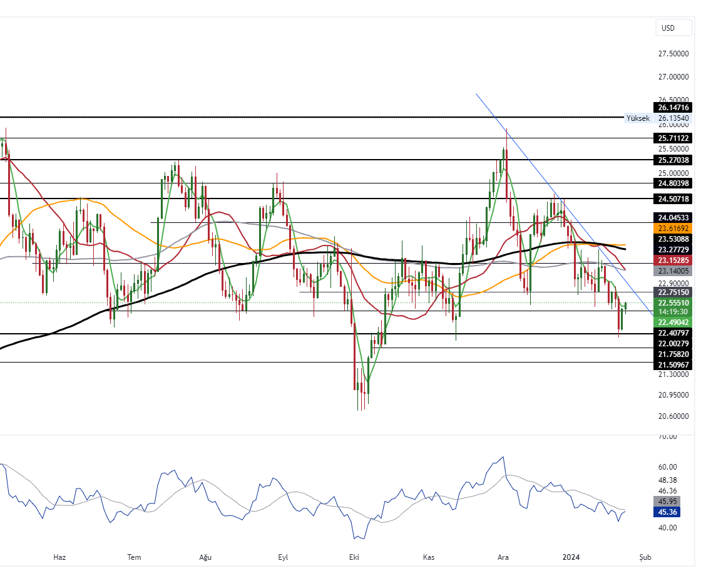Select the 26.14716 horizontal line price tag
Viewport: 701px width, 588px height.
pyautogui.click(x=673, y=108)
